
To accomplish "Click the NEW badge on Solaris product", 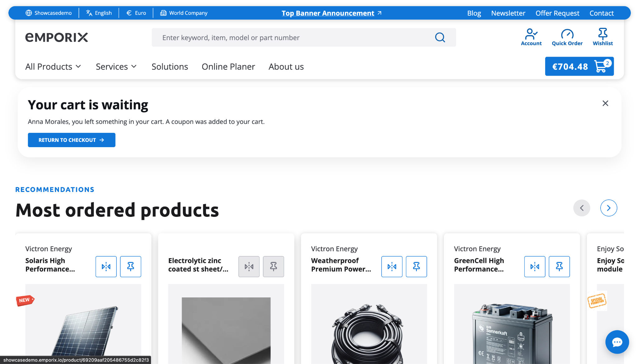I will (x=25, y=300).
